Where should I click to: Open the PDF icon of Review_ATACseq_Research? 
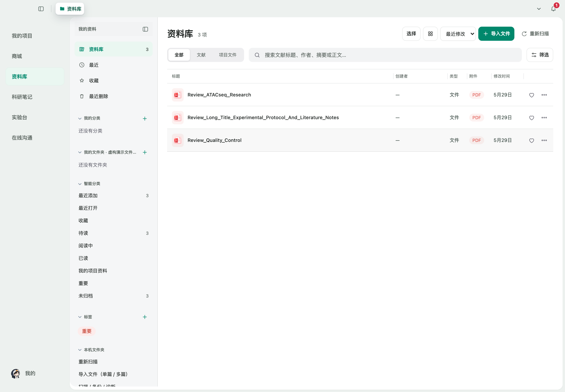tap(178, 95)
